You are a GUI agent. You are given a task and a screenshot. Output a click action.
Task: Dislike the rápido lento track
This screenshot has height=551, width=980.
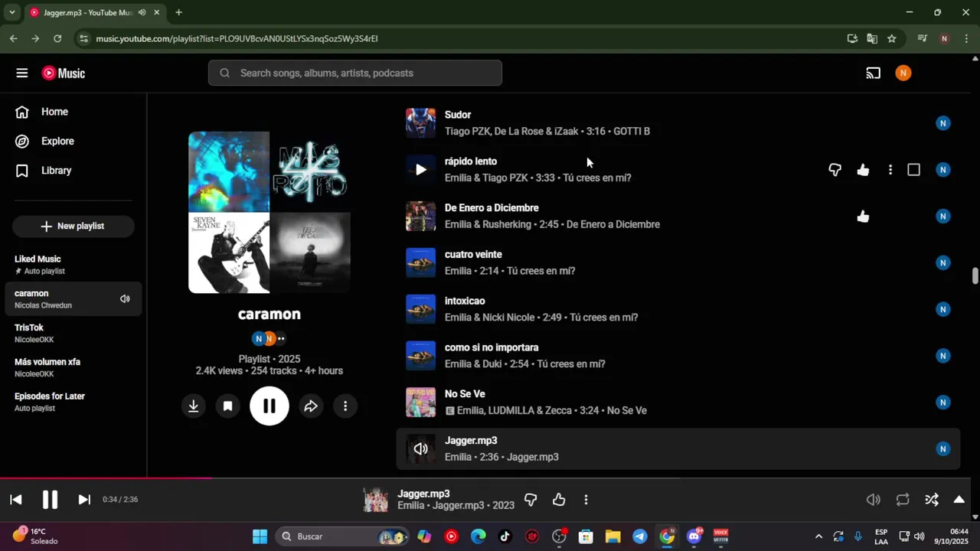(x=835, y=170)
